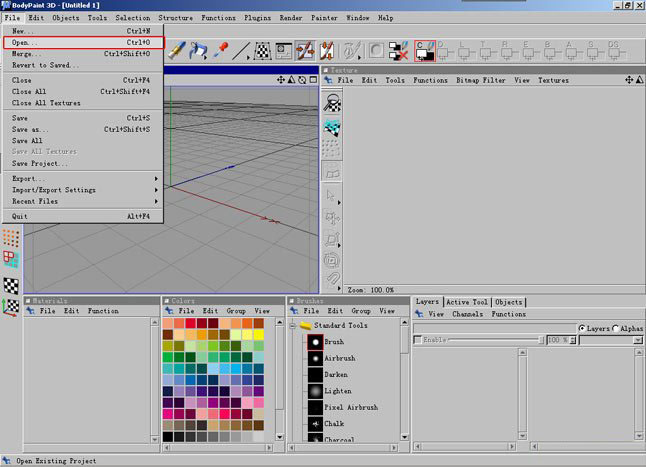The width and height of the screenshot is (646, 467).
Task: Open the Export submenu
Action: coord(83,179)
